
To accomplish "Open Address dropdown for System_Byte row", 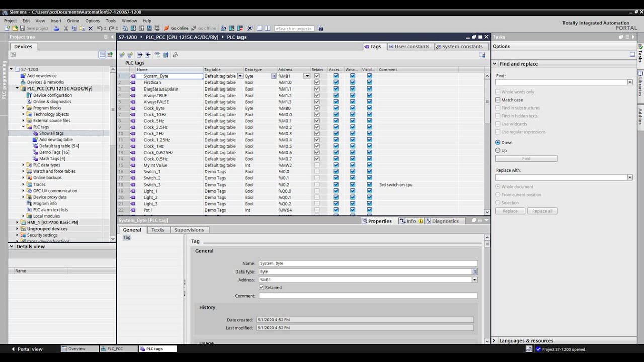I will click(306, 76).
